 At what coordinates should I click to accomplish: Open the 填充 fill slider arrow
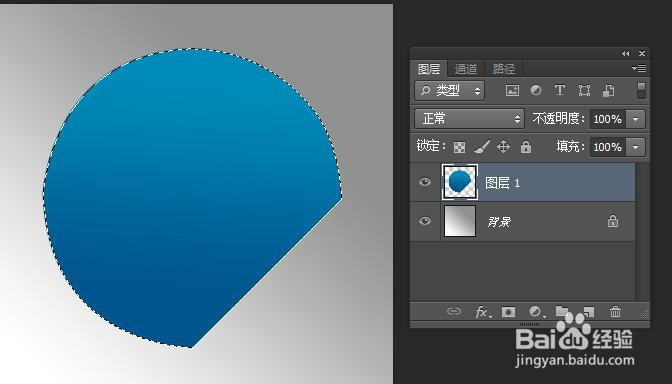(x=636, y=147)
